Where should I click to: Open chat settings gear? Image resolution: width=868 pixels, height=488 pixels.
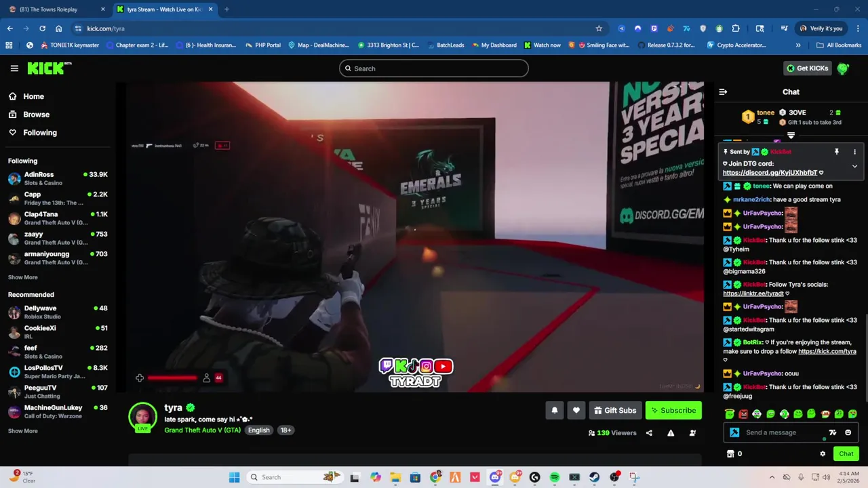click(823, 454)
